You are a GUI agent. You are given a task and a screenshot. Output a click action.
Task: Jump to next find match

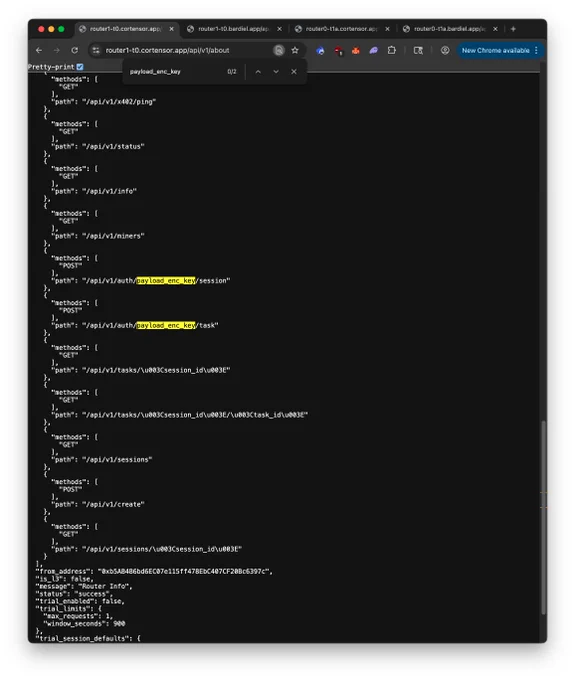tap(276, 72)
